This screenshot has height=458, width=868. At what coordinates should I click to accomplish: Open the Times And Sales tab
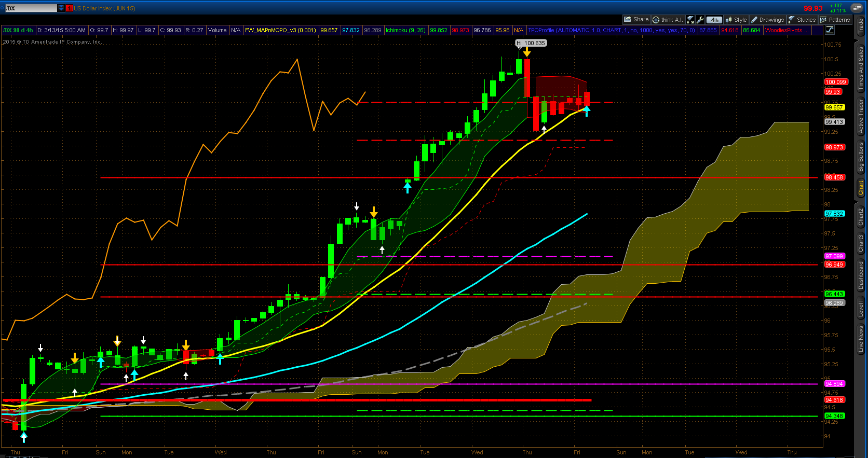(861, 69)
